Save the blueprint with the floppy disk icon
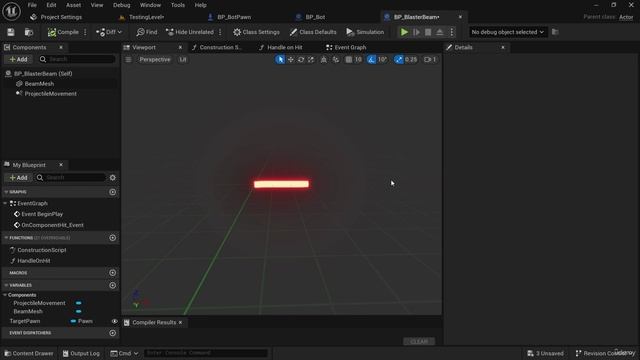This screenshot has height=360, width=640. pos(11,32)
